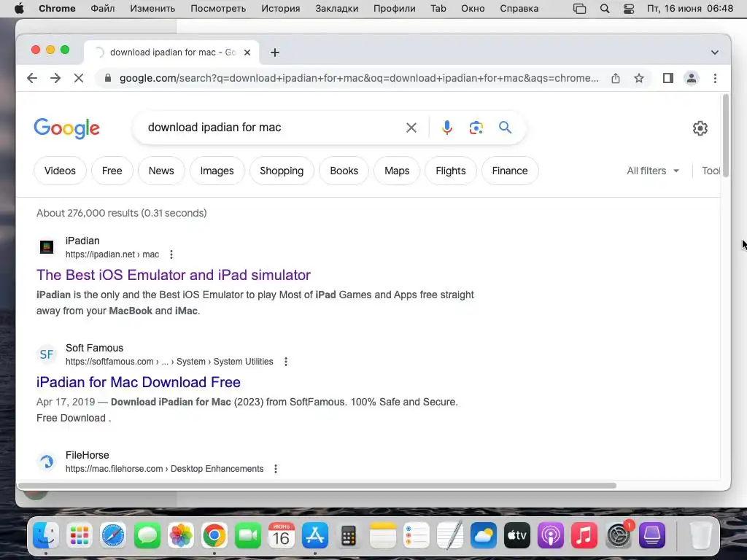Click the ipadian.net mac URL
This screenshot has width=747, height=560.
click(112, 254)
